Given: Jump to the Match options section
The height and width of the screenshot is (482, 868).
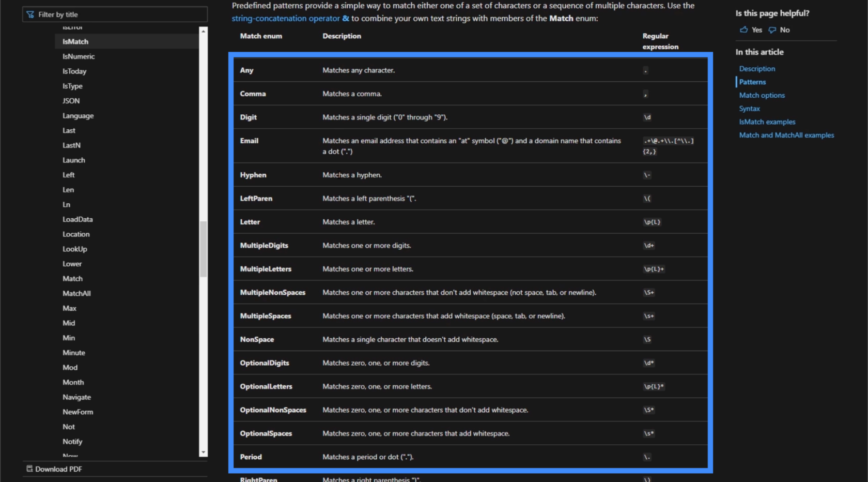Looking at the screenshot, I should point(762,95).
